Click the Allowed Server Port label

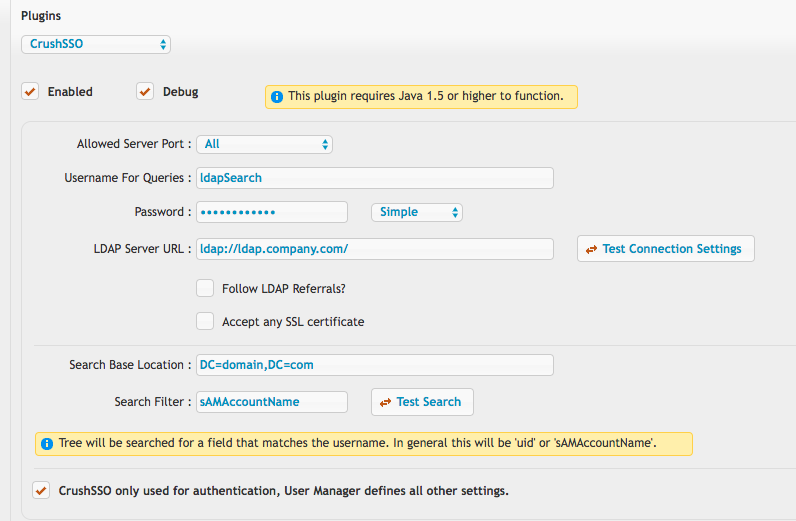[134, 144]
